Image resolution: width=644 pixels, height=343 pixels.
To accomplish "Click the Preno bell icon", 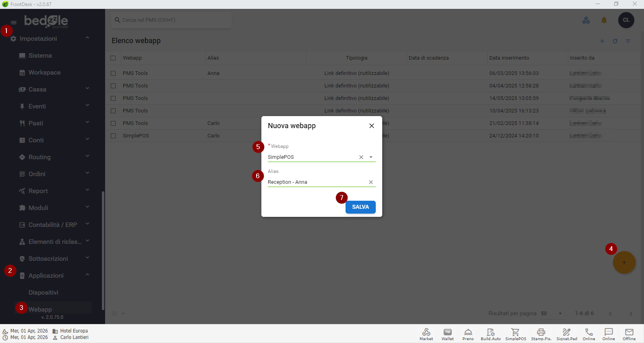I will (x=468, y=333).
